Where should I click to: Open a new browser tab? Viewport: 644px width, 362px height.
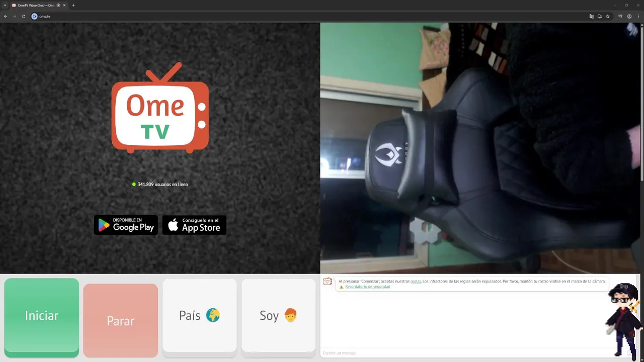pos(73,5)
